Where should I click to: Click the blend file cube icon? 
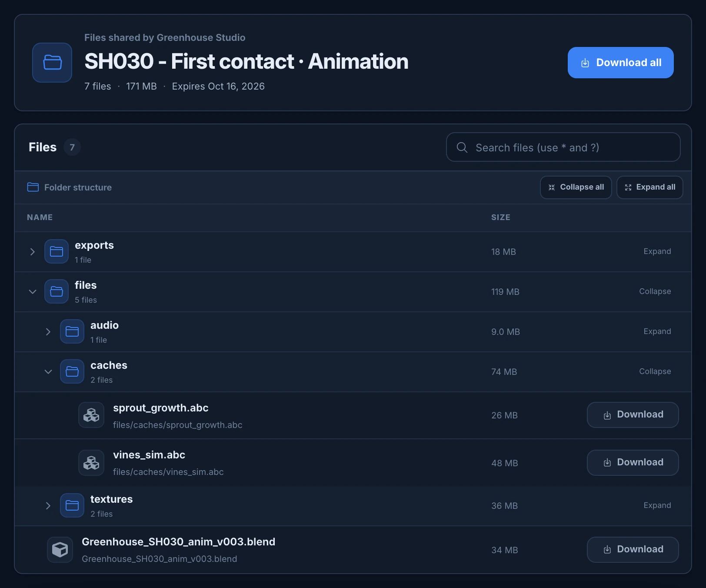coord(60,550)
